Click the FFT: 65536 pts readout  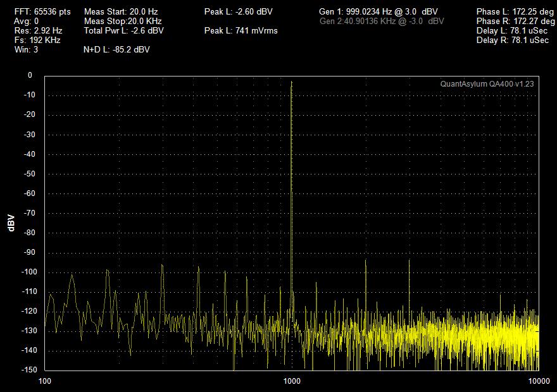[42, 12]
